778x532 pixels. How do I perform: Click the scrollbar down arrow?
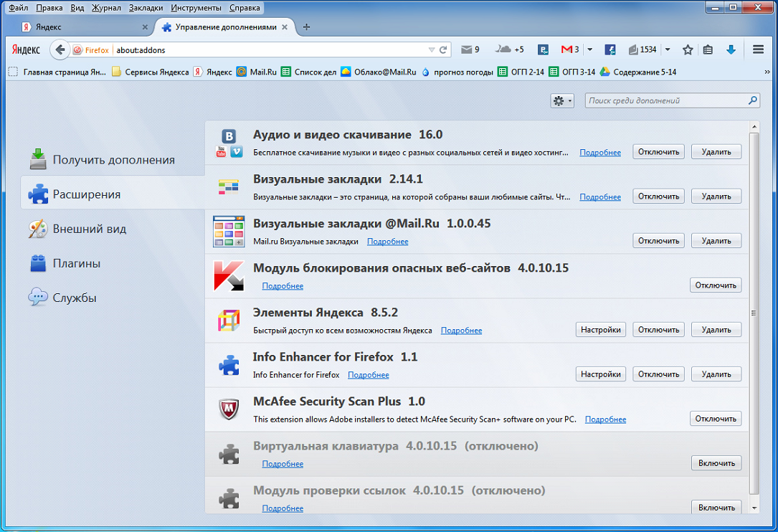[x=754, y=508]
